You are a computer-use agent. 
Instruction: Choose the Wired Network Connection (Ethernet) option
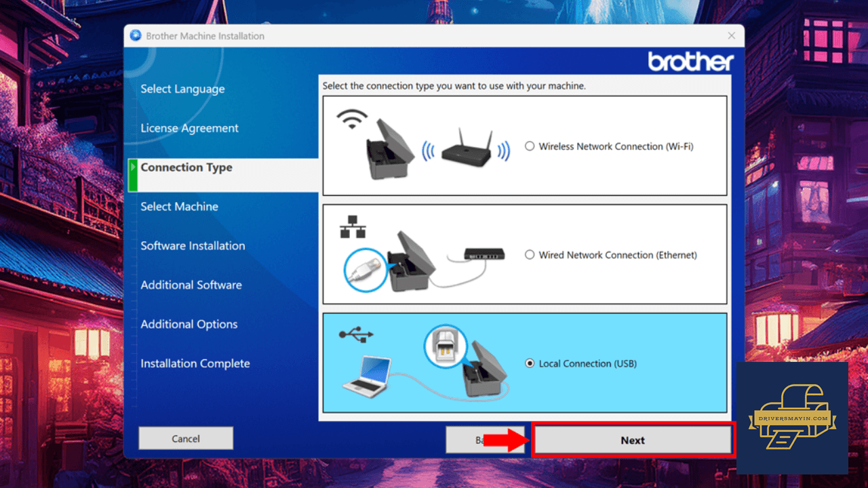click(530, 255)
